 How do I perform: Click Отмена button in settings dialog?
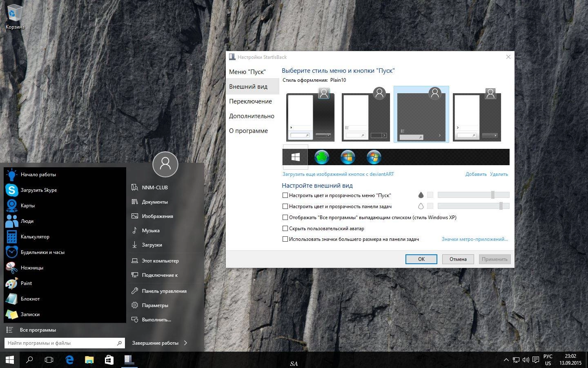pyautogui.click(x=458, y=259)
